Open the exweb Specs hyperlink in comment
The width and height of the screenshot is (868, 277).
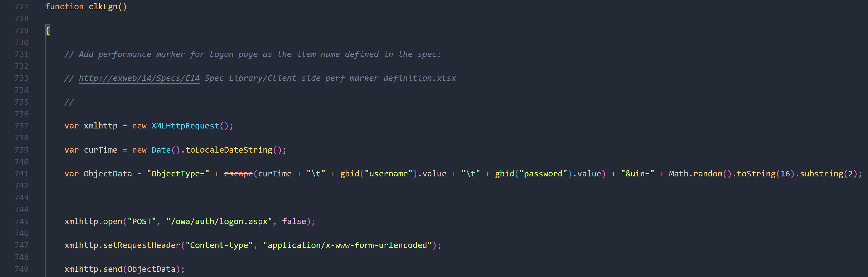[139, 78]
